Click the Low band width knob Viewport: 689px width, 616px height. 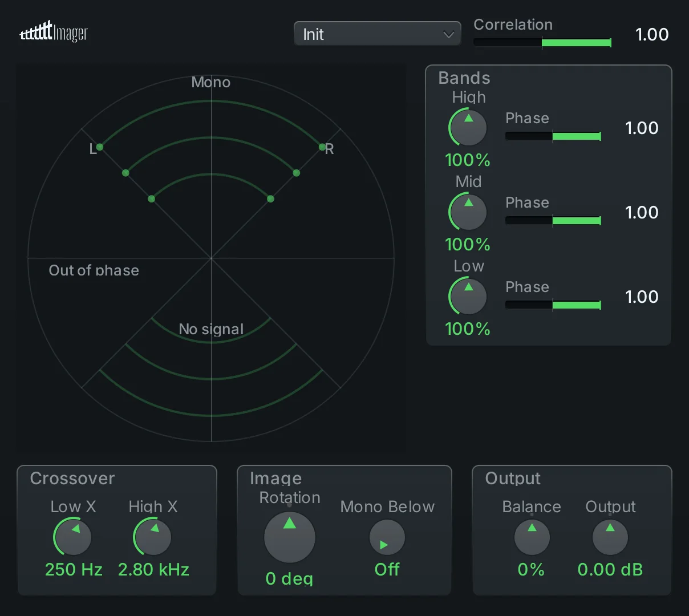(468, 296)
